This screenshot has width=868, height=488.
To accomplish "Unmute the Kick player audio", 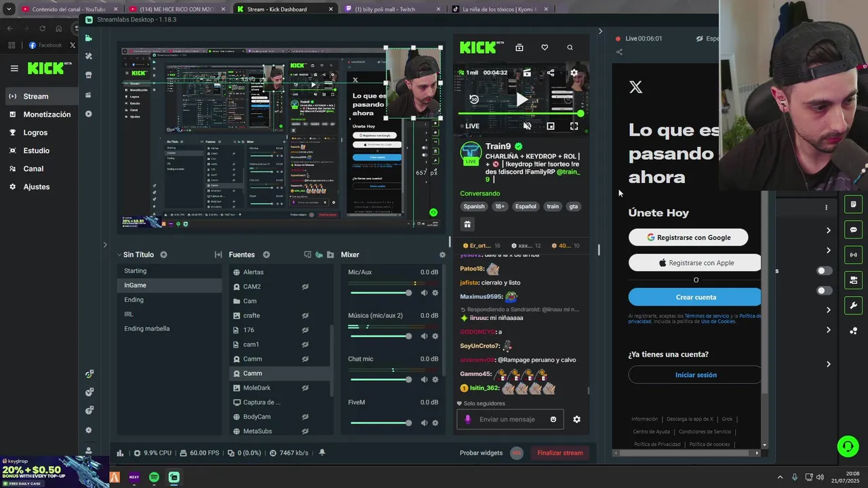I will coord(527,126).
